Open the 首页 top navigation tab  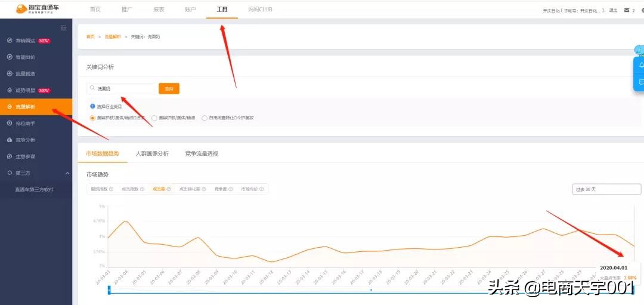coord(95,10)
